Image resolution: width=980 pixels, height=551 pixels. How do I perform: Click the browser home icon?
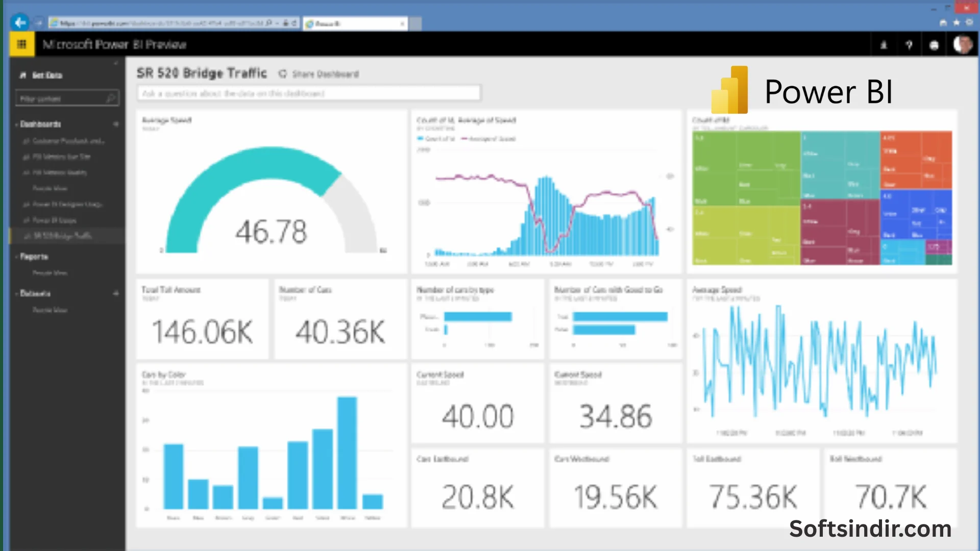943,22
